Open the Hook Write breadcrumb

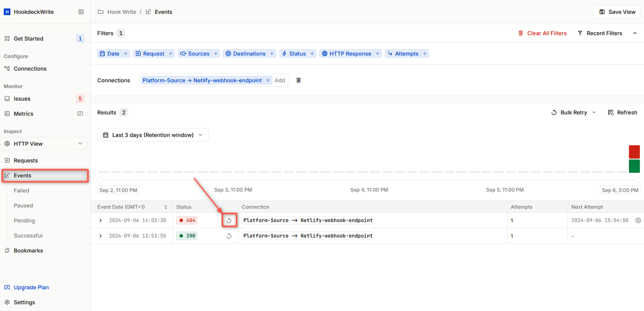pos(121,12)
